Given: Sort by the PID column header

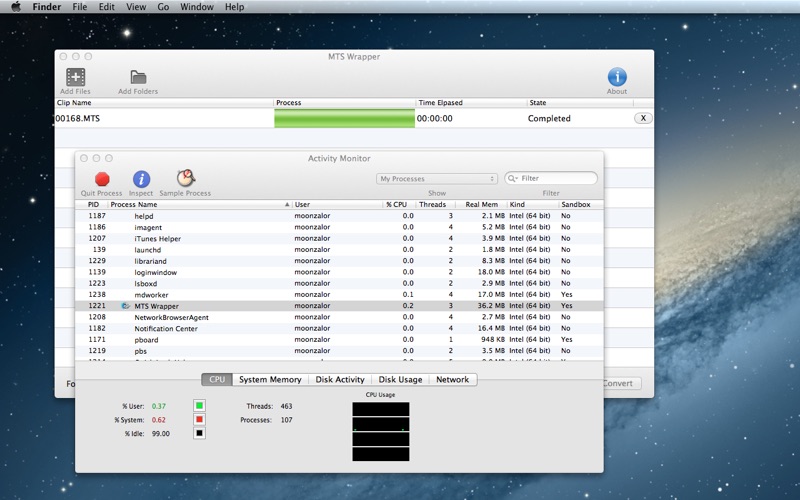Looking at the screenshot, I should [x=91, y=205].
